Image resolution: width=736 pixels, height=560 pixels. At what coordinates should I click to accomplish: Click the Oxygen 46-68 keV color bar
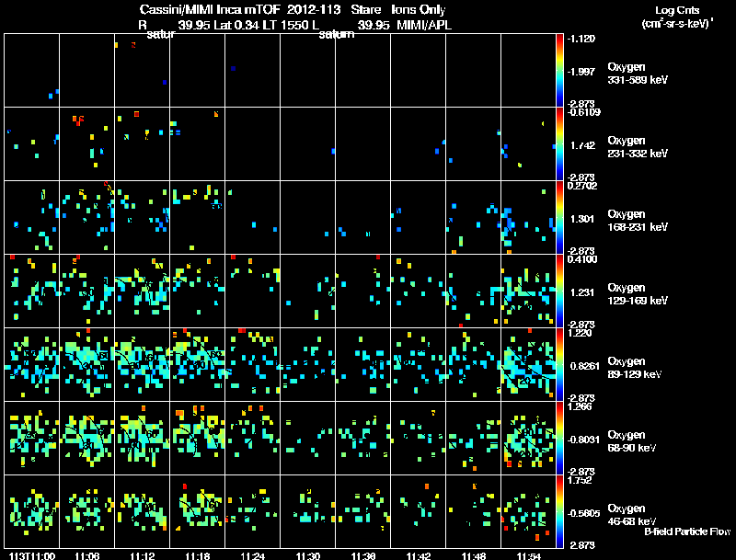coord(559,511)
